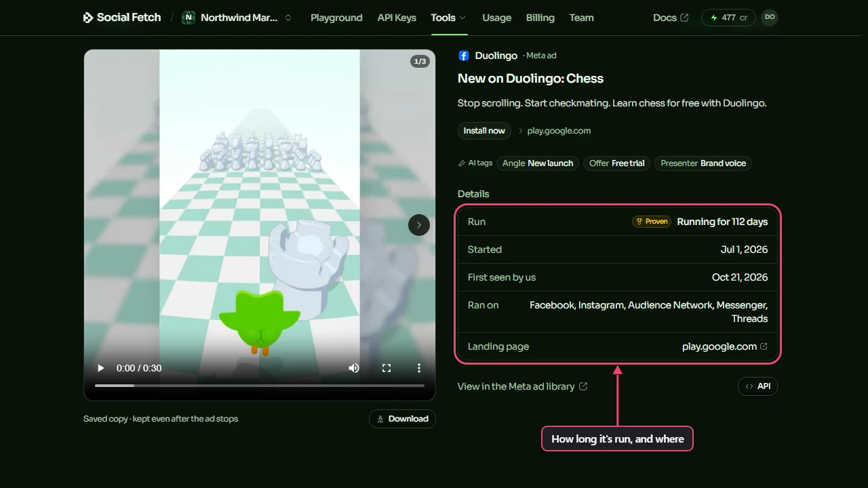This screenshot has height=488, width=868.
Task: Click the Running for 112 days value
Action: click(x=722, y=222)
